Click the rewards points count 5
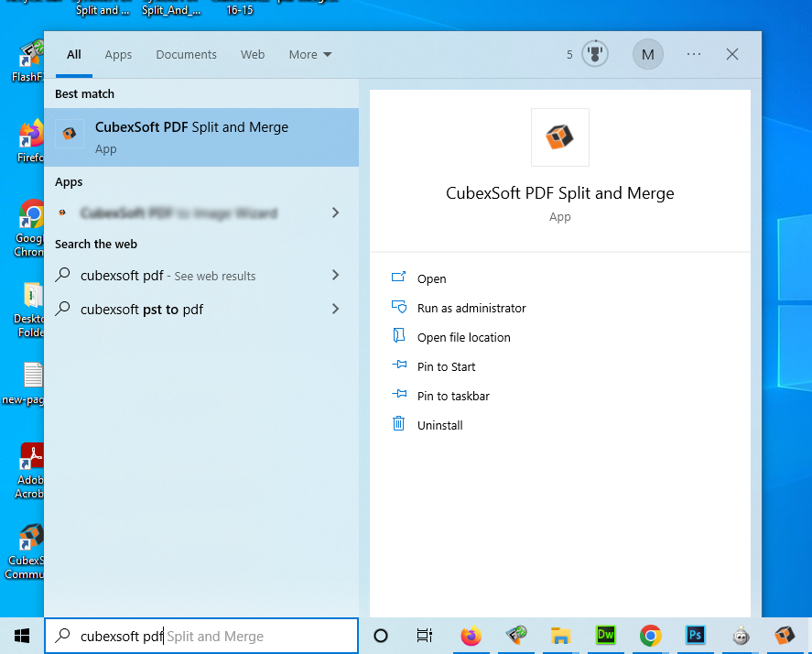This screenshot has width=812, height=654. click(x=569, y=54)
